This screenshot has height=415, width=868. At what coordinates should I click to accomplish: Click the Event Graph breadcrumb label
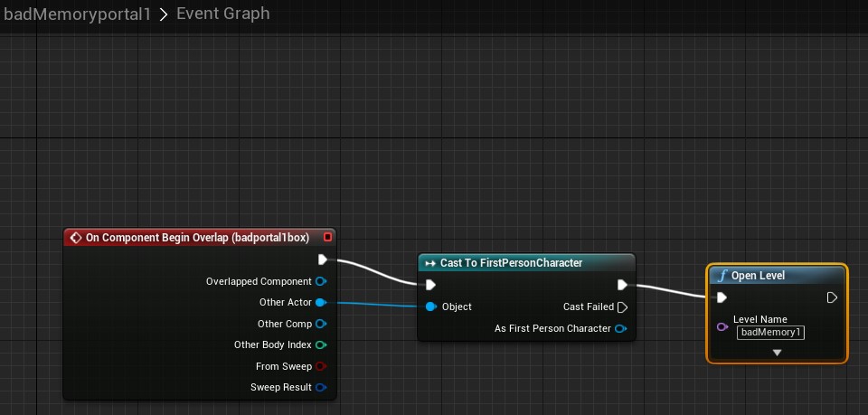(x=222, y=14)
